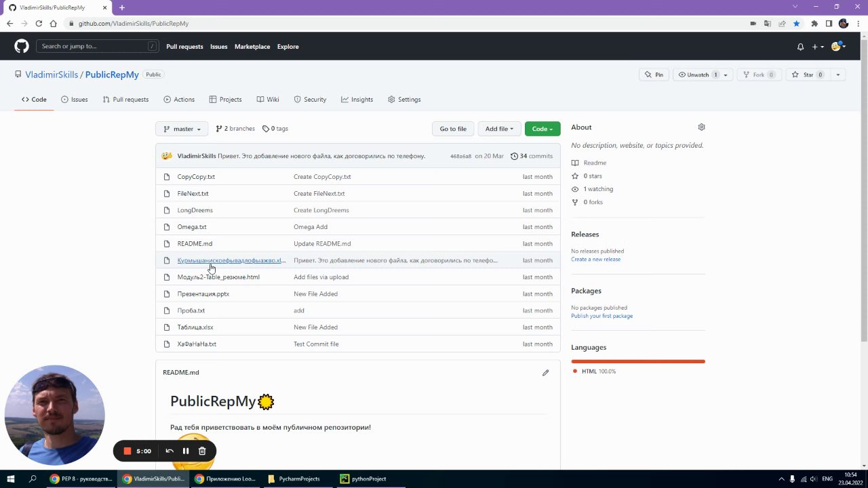Open the Actions tab

pyautogui.click(x=179, y=100)
